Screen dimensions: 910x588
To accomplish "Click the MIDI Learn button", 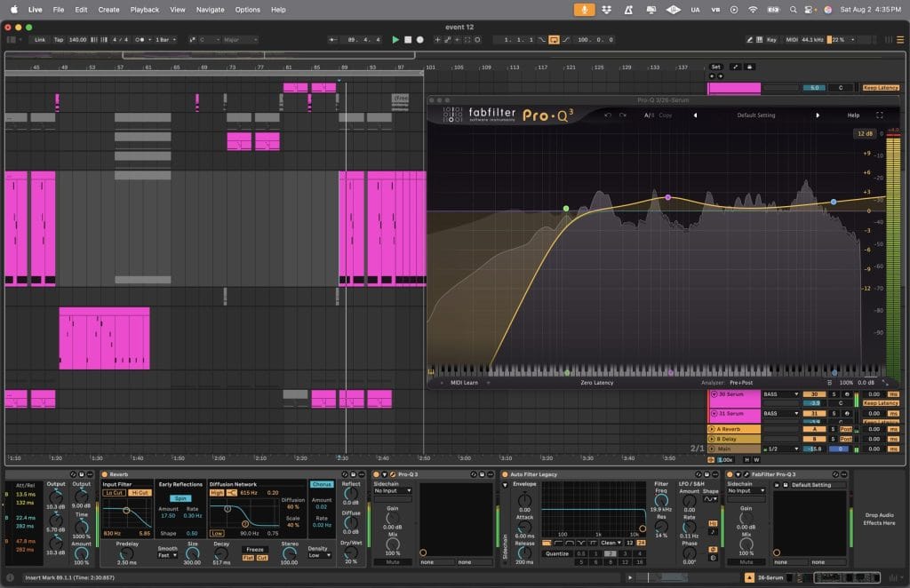I will (x=464, y=383).
